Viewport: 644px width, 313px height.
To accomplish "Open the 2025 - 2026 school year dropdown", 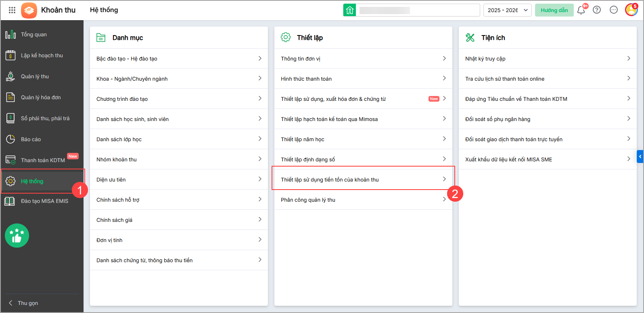I will click(x=508, y=10).
